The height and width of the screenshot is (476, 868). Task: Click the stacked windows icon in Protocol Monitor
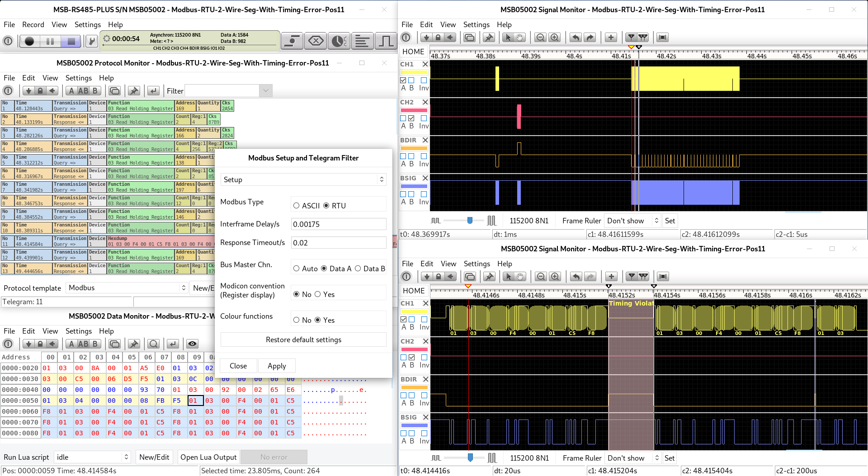point(115,91)
